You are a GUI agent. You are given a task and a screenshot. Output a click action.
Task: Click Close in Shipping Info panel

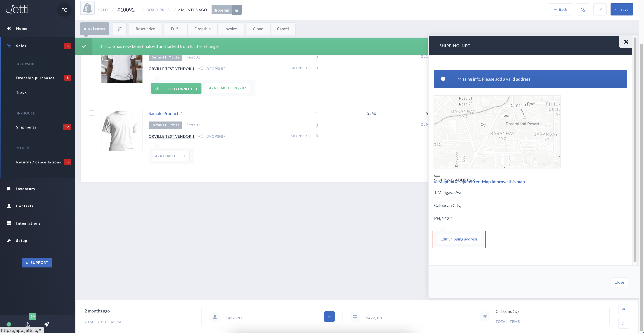pos(619,282)
